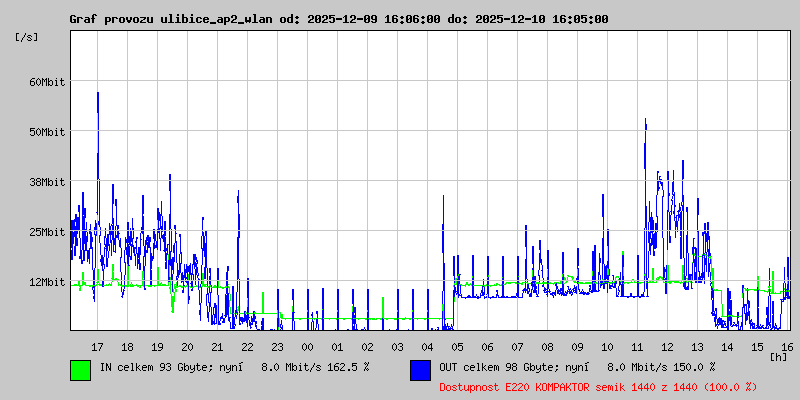Click the blue OUT legend color swatch
Screen dimensions: 800x400
pos(420,369)
